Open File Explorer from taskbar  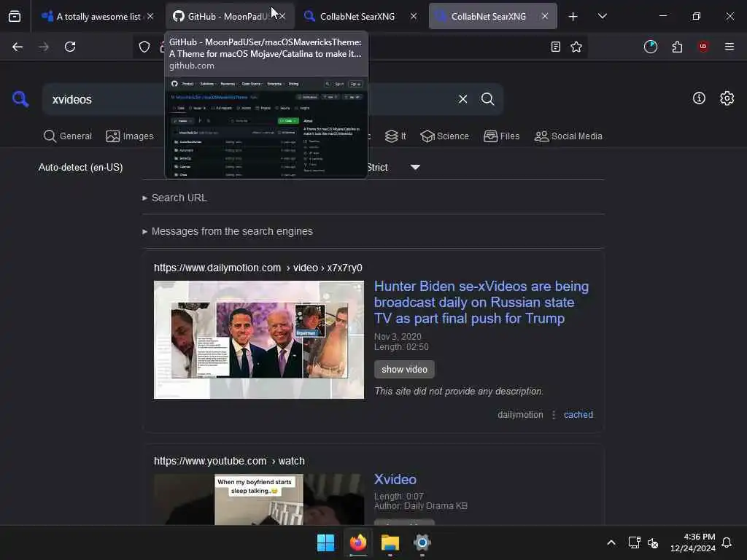tap(390, 542)
